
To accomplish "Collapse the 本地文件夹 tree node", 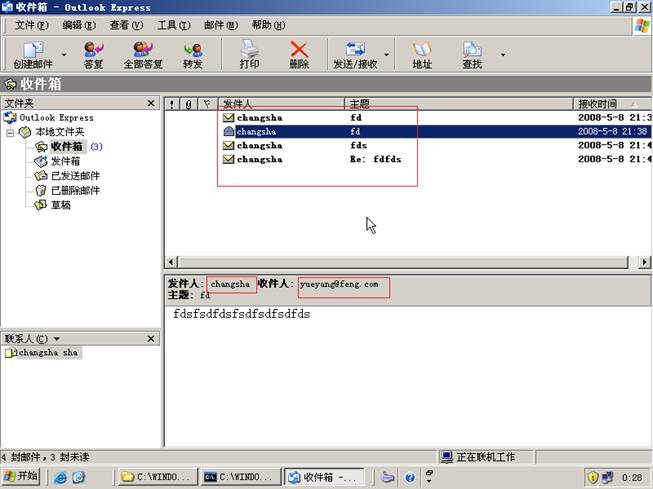I will point(11,132).
